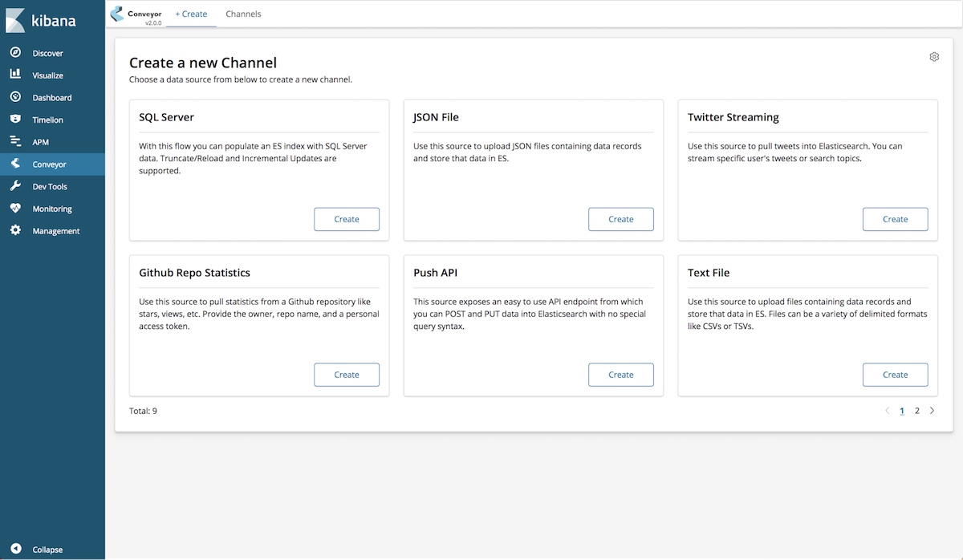Click the 'Create a new Channel' heading
Viewport: 963px width, 560px height.
(x=203, y=63)
